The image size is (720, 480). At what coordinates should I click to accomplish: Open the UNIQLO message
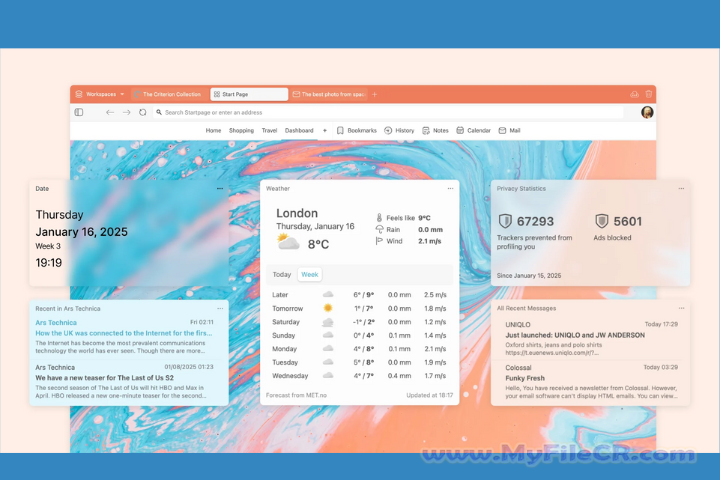[591, 339]
